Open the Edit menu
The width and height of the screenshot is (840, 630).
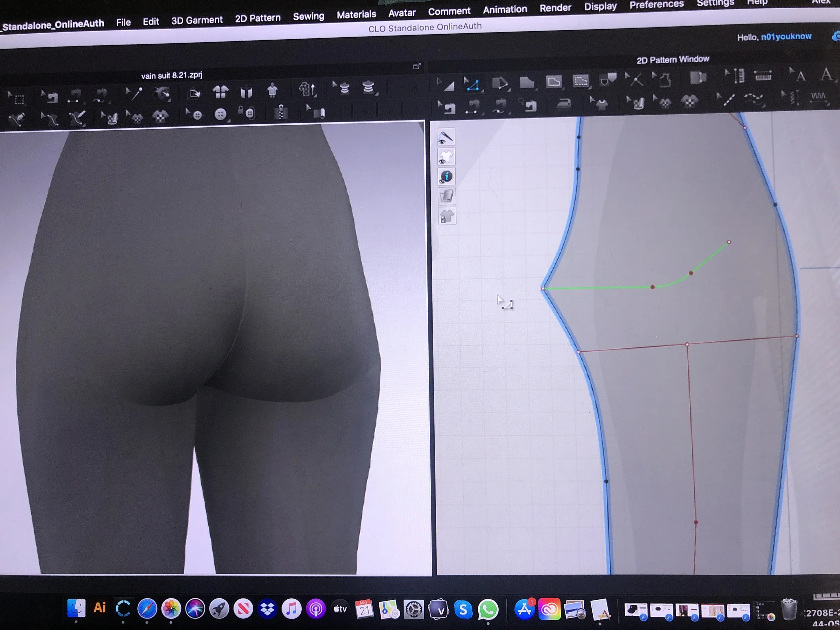(x=151, y=22)
